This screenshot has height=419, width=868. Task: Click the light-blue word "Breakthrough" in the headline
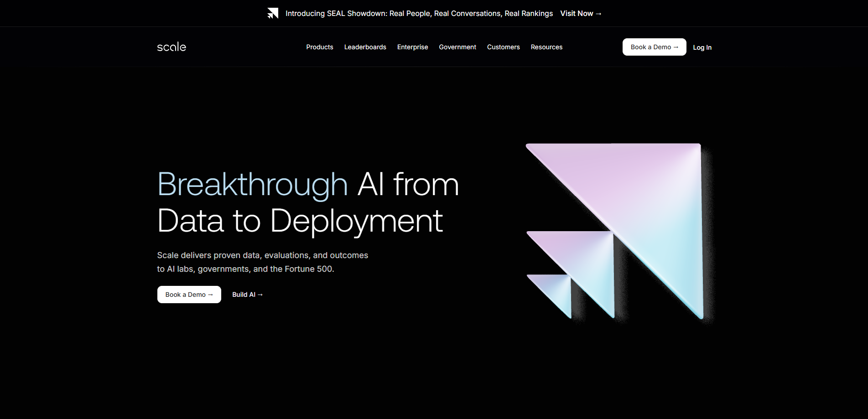tap(252, 185)
